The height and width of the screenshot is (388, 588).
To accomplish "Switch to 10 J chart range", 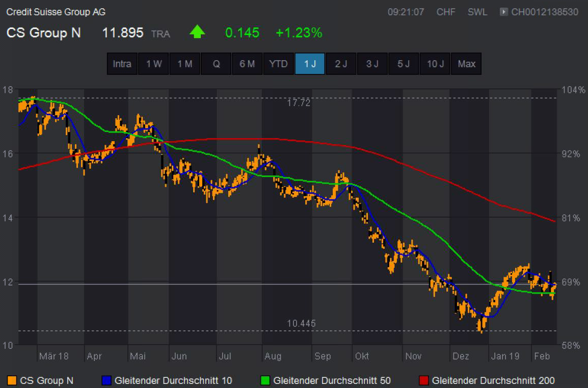I will [435, 64].
